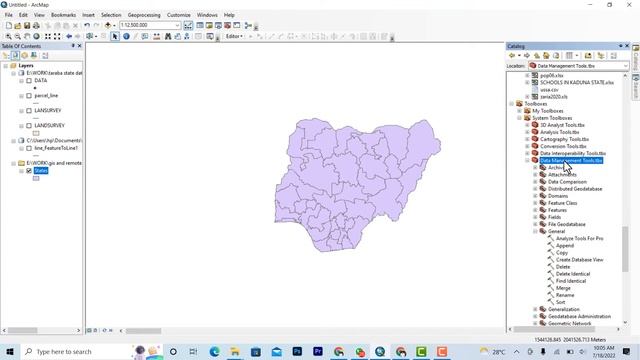Toggle the DATA layer checkbox
Image resolution: width=640 pixels, height=360 pixels.
tap(29, 81)
